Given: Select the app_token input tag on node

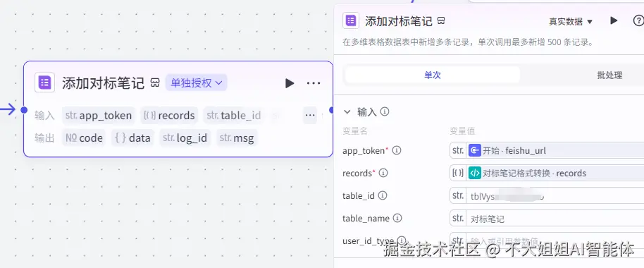Looking at the screenshot, I should (x=99, y=116).
